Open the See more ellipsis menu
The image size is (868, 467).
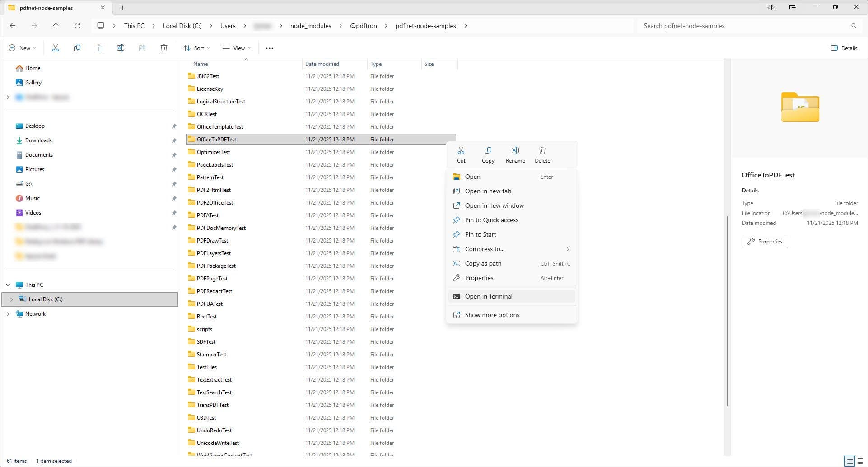pos(270,48)
